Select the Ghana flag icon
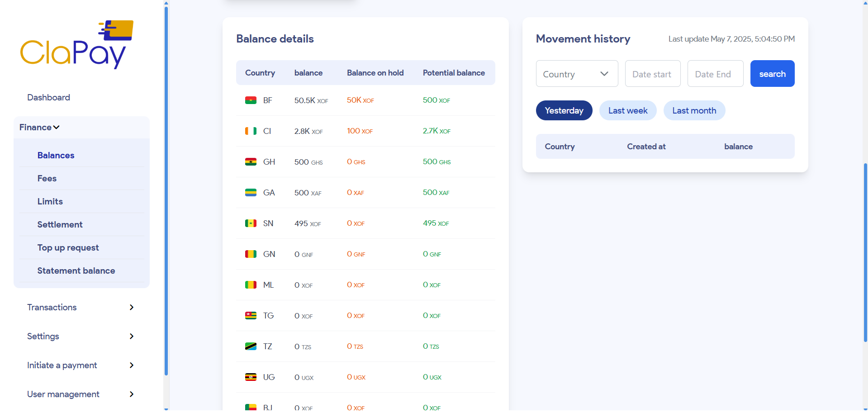Viewport: 868px width, 413px height. (x=251, y=161)
